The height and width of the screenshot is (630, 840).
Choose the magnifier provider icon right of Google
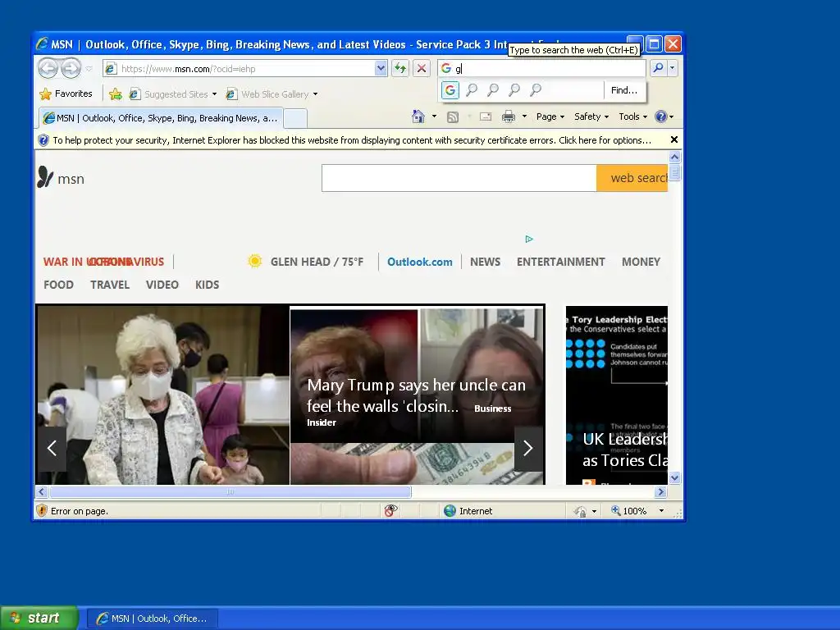(x=472, y=90)
